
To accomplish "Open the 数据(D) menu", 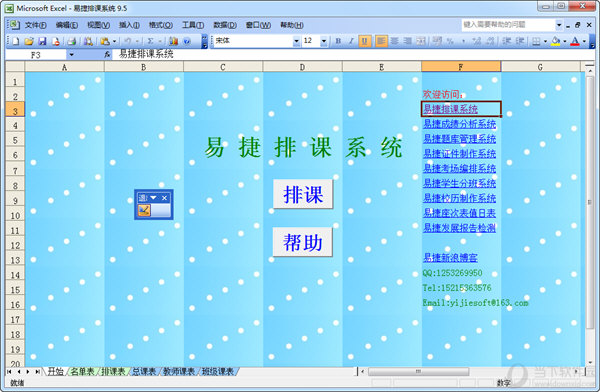I will tap(225, 25).
